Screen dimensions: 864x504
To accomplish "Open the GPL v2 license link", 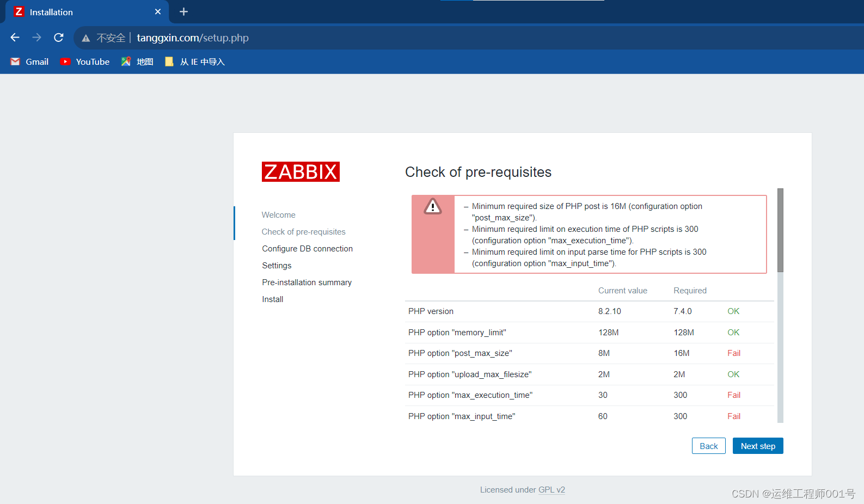I will 552,490.
